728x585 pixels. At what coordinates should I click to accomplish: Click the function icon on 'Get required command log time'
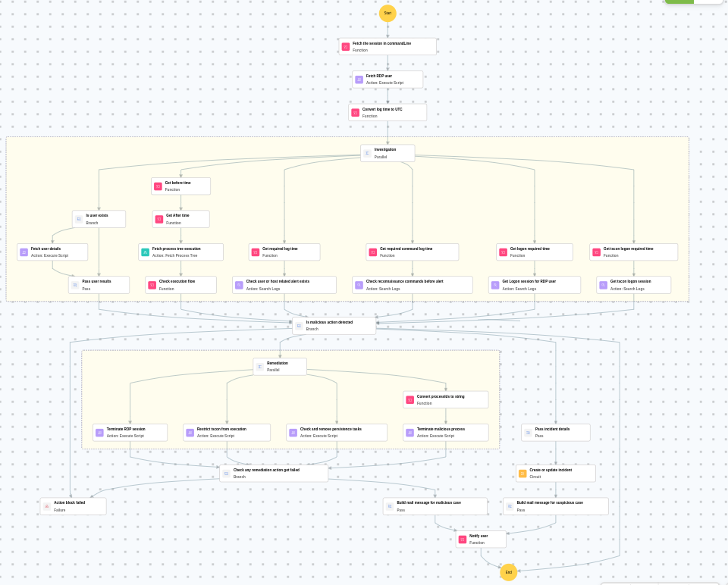tap(373, 252)
